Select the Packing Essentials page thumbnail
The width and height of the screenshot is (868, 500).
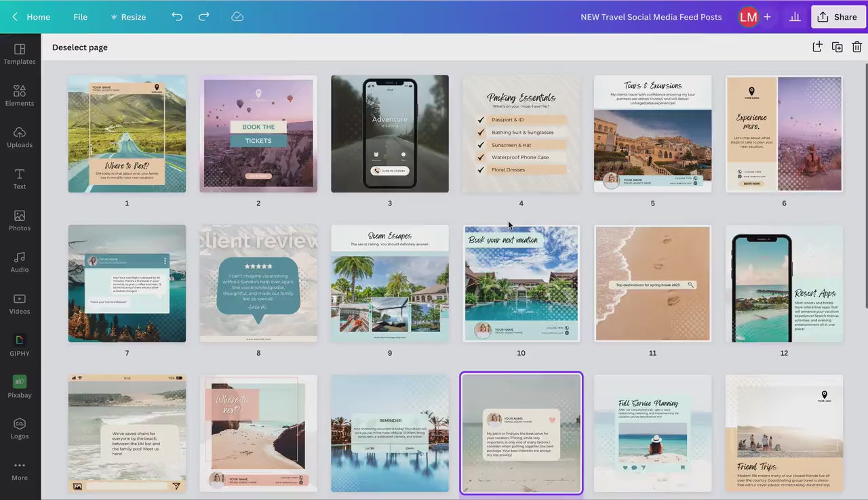point(521,133)
